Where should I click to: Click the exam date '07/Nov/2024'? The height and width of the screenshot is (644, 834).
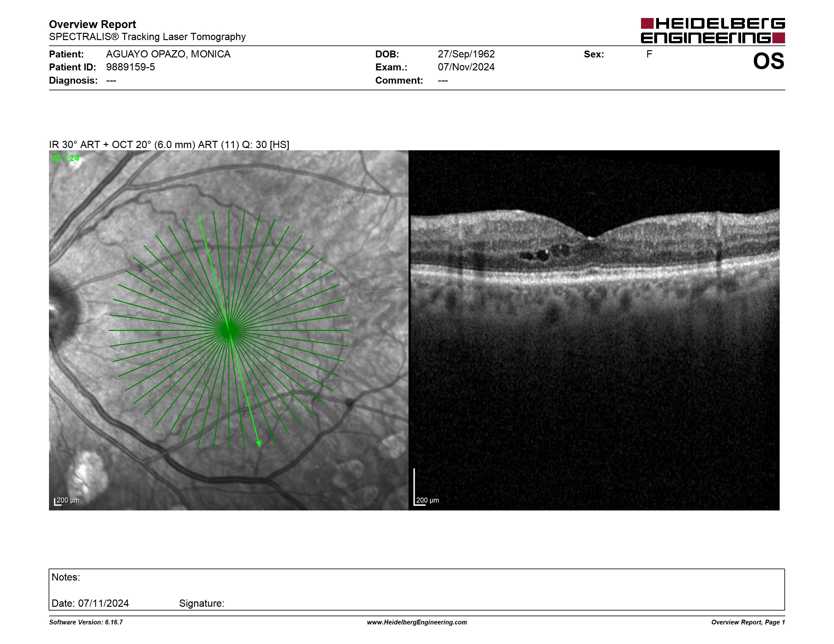click(x=466, y=67)
